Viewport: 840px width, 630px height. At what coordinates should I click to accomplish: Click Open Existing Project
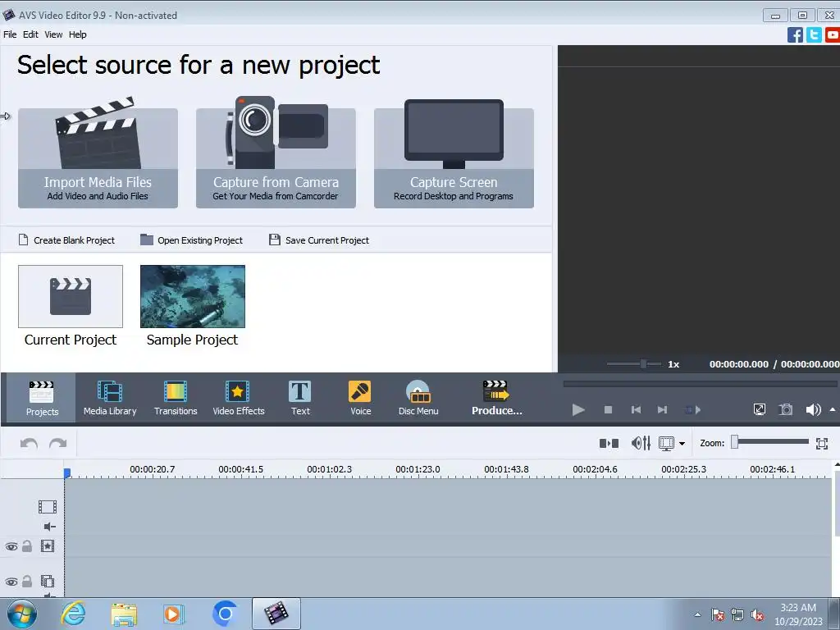click(x=192, y=240)
